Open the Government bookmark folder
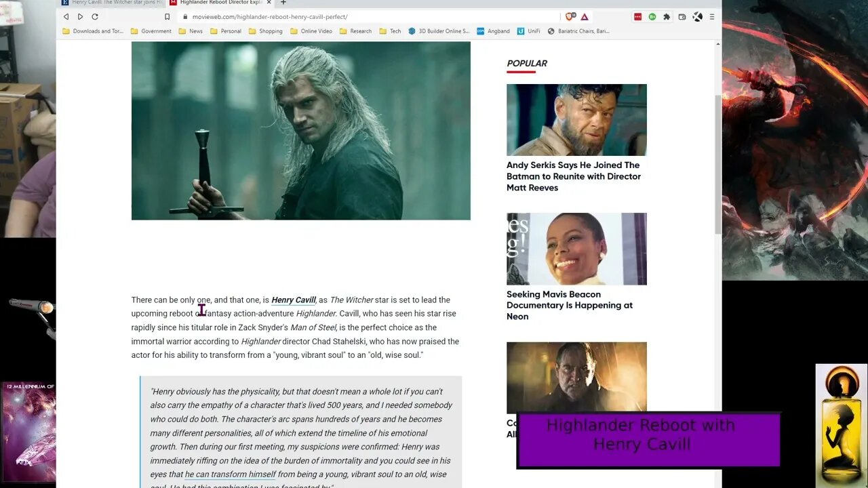This screenshot has height=488, width=868. (151, 31)
